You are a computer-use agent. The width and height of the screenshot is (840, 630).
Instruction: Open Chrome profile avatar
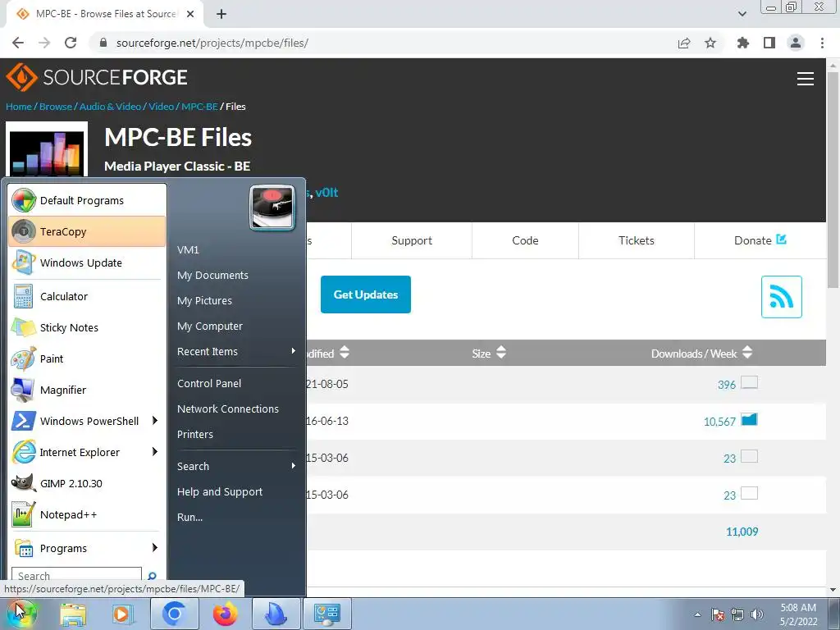[796, 43]
